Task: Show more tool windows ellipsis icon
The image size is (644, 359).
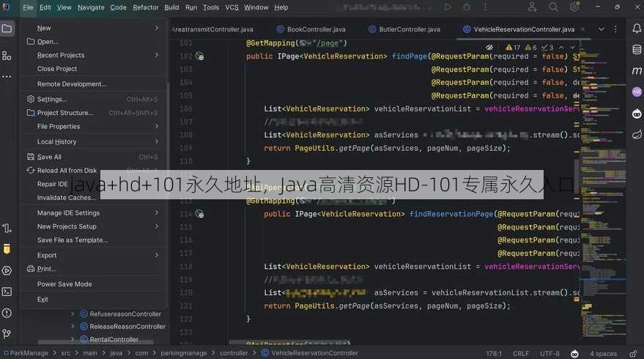Action: [x=7, y=77]
